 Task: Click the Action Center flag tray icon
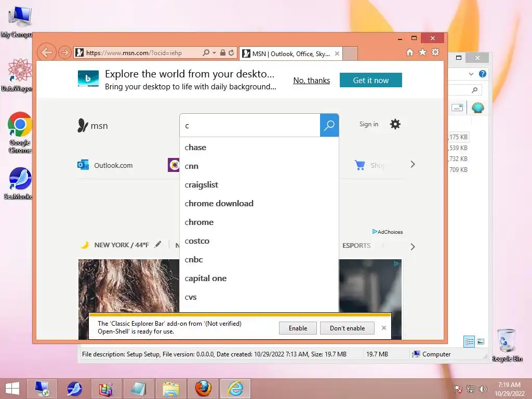pos(458,389)
